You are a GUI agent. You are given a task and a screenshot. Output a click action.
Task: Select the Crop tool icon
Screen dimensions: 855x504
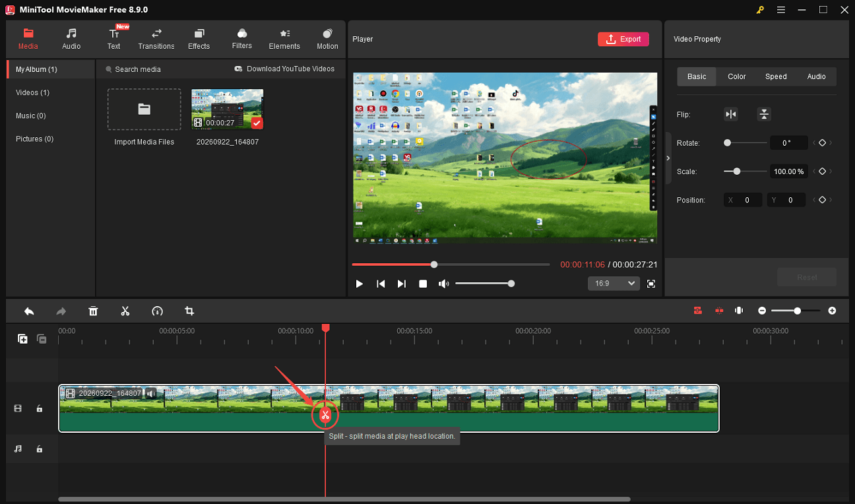point(189,311)
